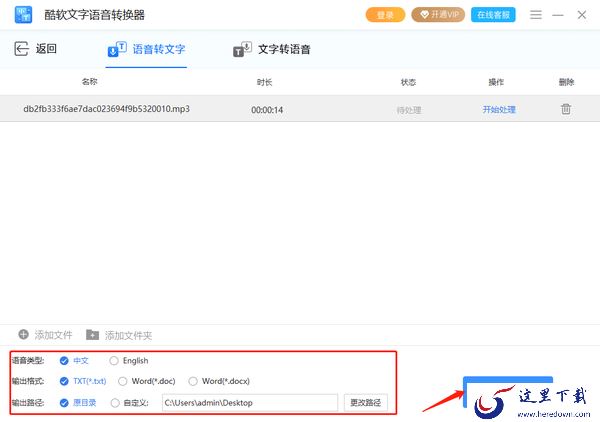600x422 pixels.
Task: Select 中文 as the voice type
Action: pos(64,360)
